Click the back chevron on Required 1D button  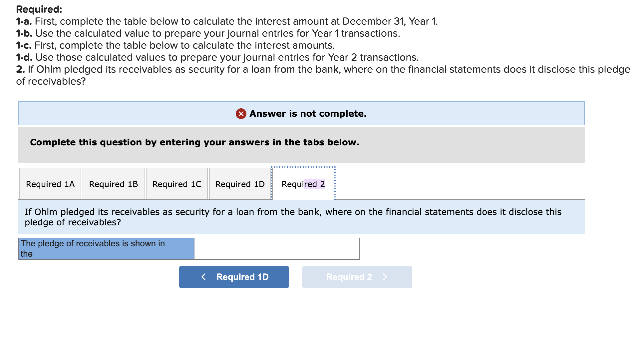(x=204, y=277)
